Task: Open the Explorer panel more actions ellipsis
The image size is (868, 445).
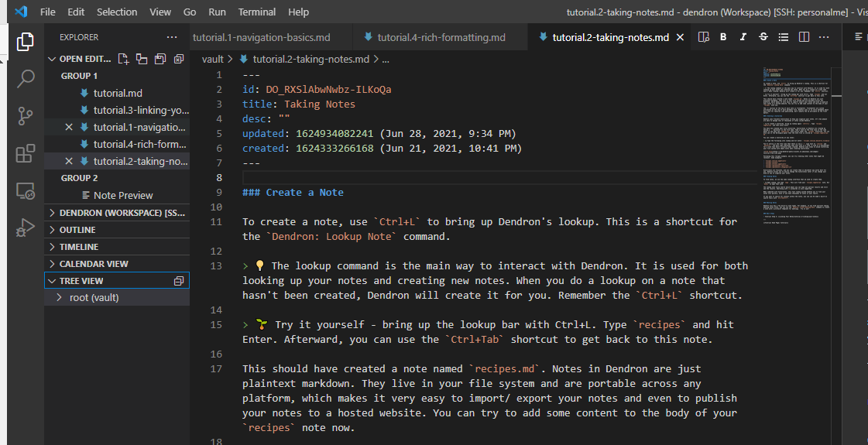Action: pos(172,37)
